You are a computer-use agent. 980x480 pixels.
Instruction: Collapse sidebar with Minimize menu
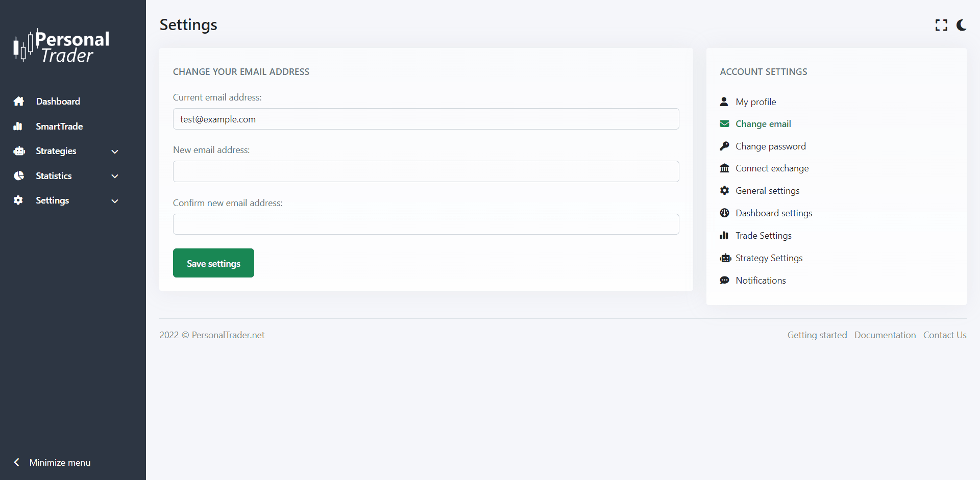point(53,463)
